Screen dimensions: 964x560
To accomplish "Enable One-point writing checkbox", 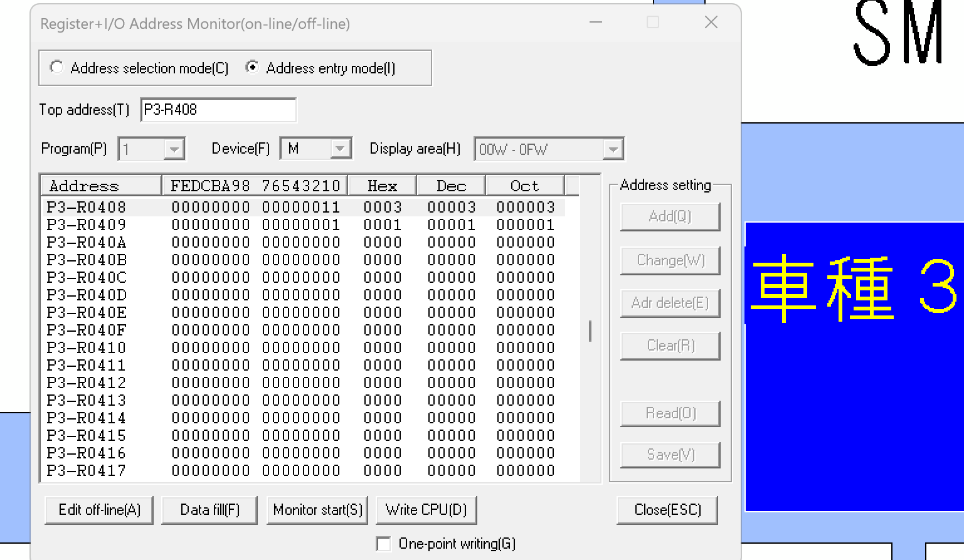I will coord(383,544).
